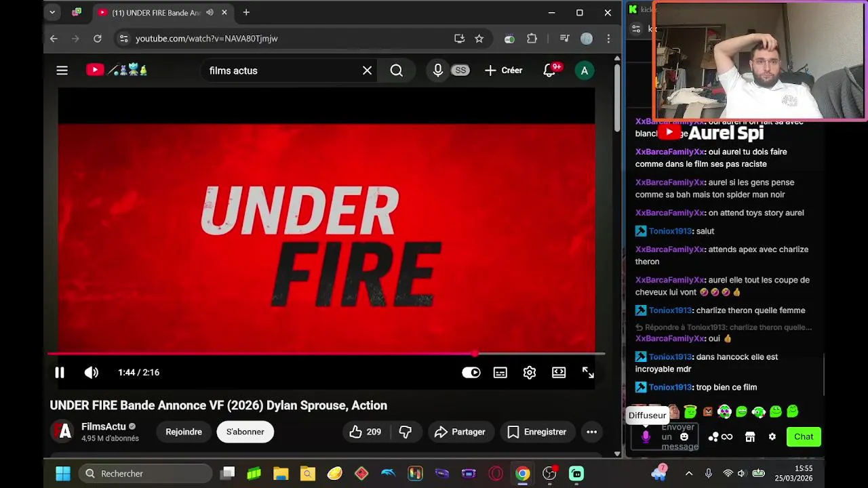Image resolution: width=868 pixels, height=488 pixels.
Task: Show hidden system tray icons chevron
Action: point(689,473)
